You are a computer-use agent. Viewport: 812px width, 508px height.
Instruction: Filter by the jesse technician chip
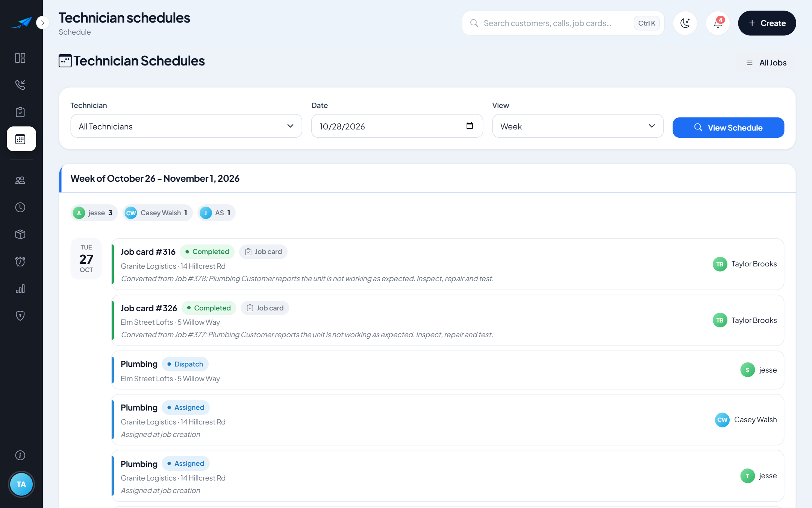coord(94,213)
